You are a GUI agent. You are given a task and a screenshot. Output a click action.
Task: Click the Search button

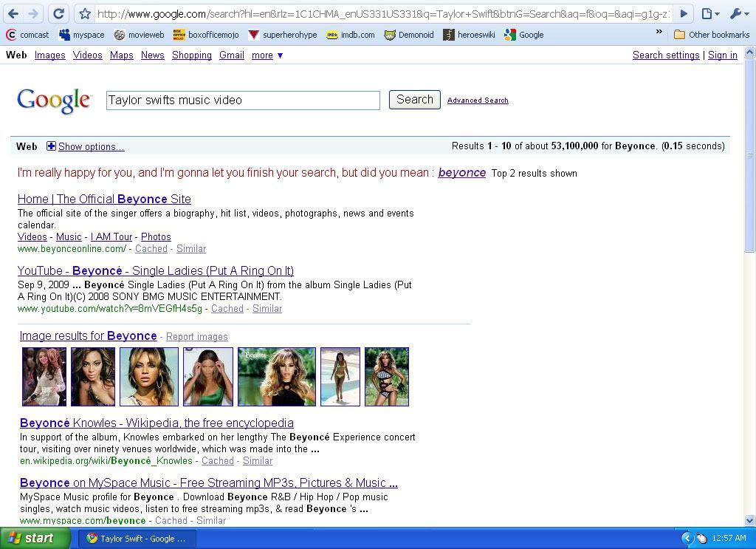tap(415, 99)
